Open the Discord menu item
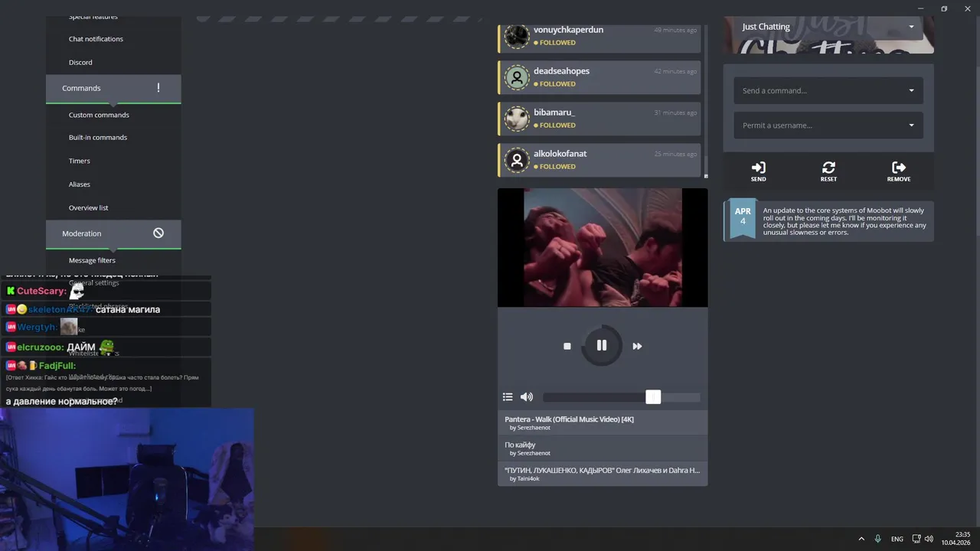 80,63
